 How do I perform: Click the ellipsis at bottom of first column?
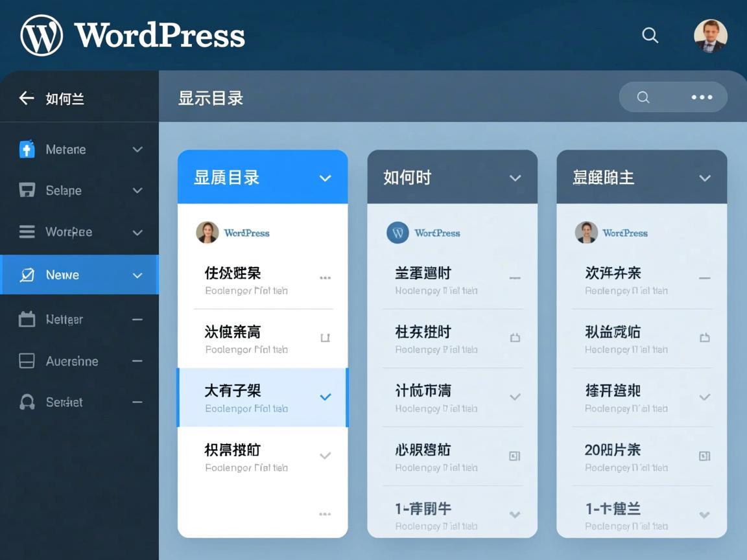(x=325, y=513)
